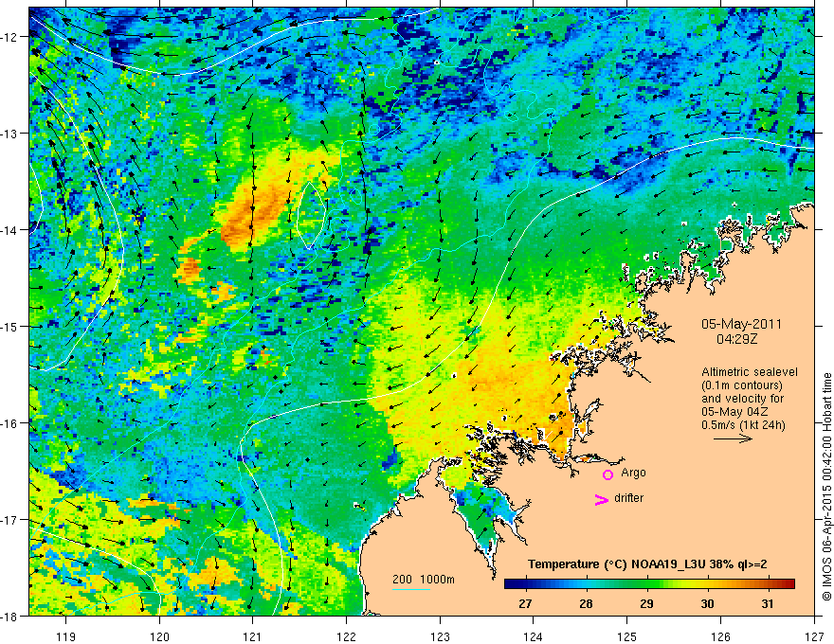Click the (0.1m contours) text line
This screenshot has height=644, width=834.
tap(742, 385)
